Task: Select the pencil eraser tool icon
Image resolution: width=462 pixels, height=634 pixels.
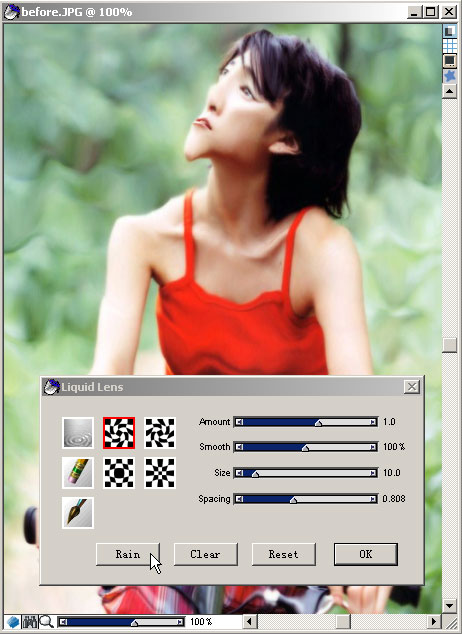Action: [78, 473]
